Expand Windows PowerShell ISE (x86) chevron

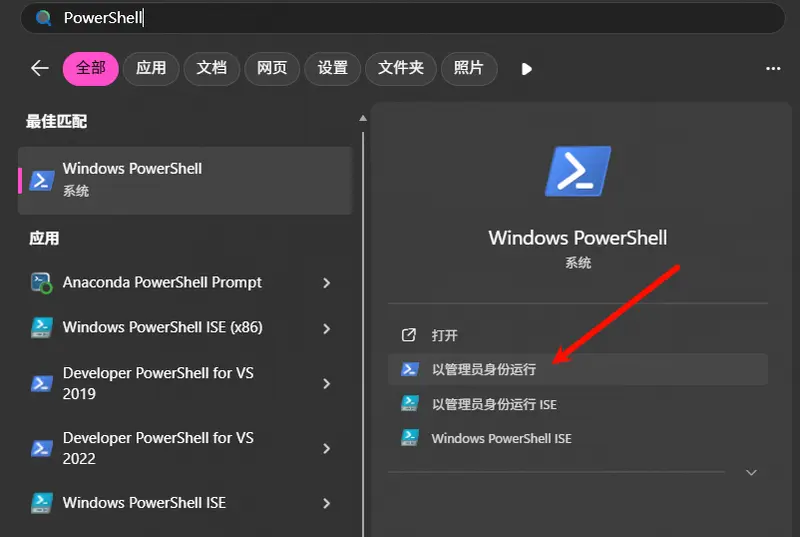coord(327,329)
